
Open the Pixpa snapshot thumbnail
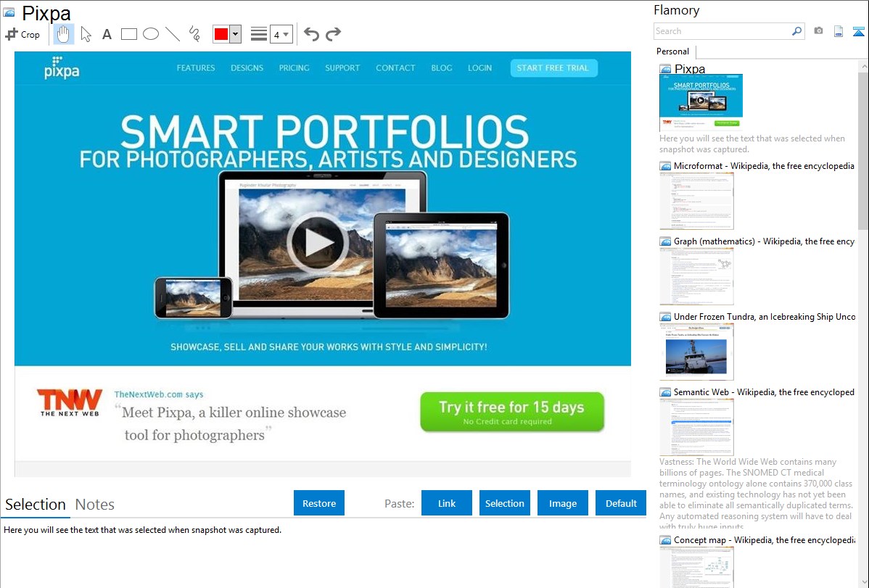pos(701,103)
